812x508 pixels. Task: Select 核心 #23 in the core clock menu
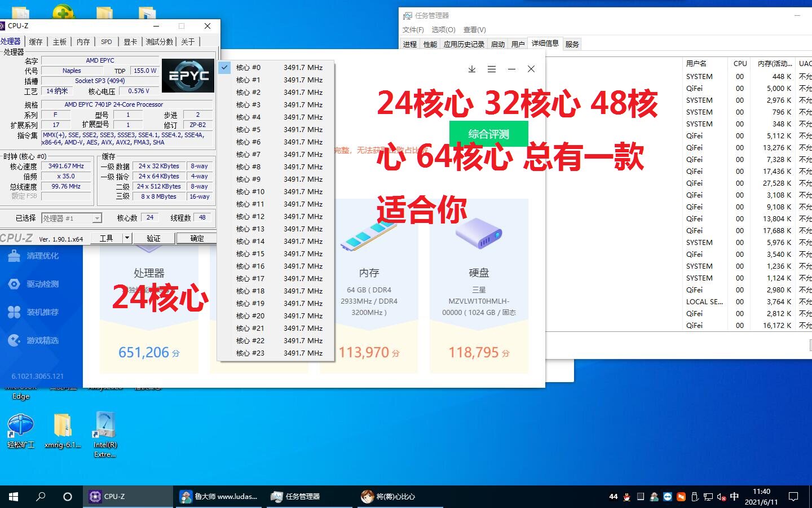tap(276, 353)
